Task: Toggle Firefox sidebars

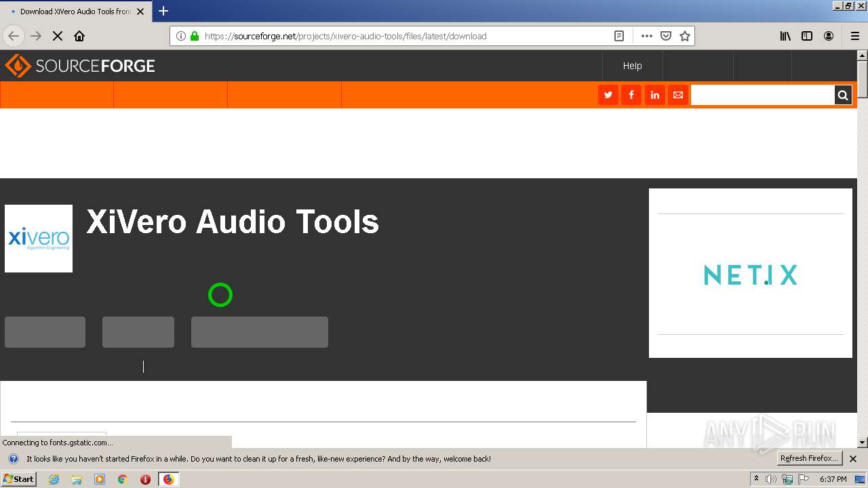Action: click(807, 36)
